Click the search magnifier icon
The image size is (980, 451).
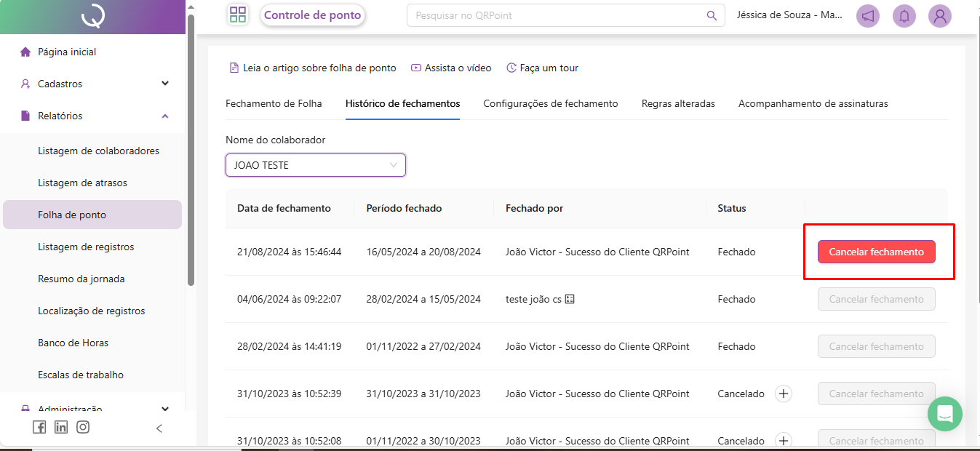[x=712, y=15]
